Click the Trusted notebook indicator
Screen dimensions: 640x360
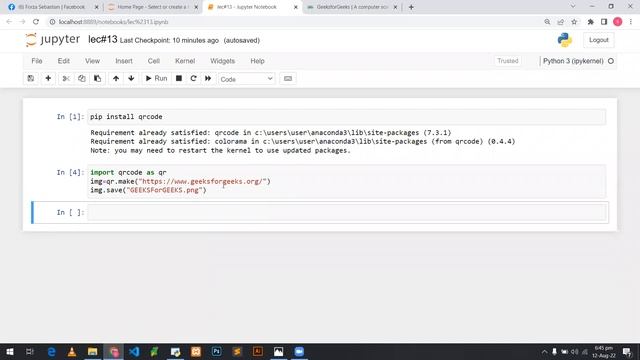click(x=507, y=61)
